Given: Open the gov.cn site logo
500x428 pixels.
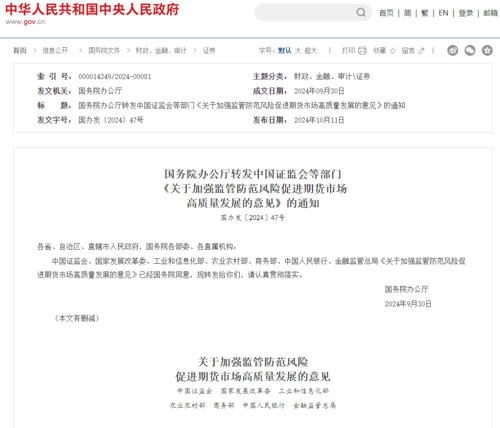Looking at the screenshot, I should (x=92, y=13).
